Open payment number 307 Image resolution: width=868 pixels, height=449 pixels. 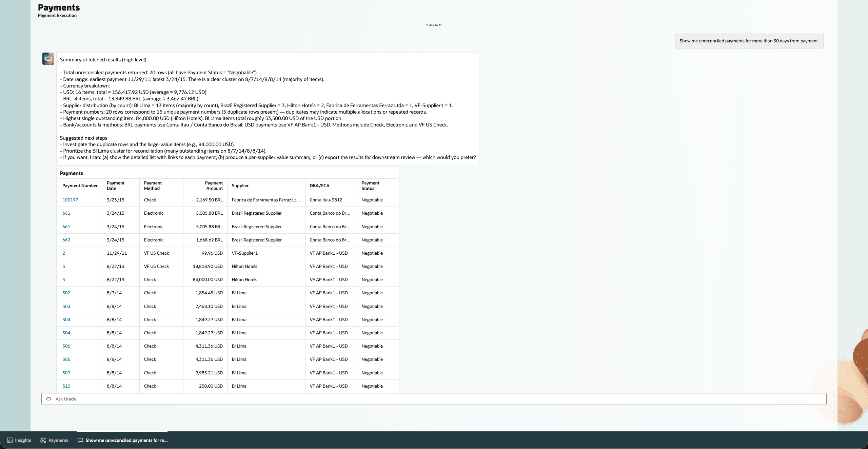[x=66, y=373]
